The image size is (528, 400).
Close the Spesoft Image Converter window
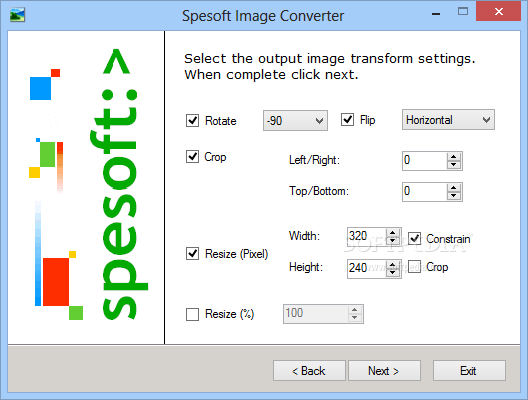(x=499, y=11)
